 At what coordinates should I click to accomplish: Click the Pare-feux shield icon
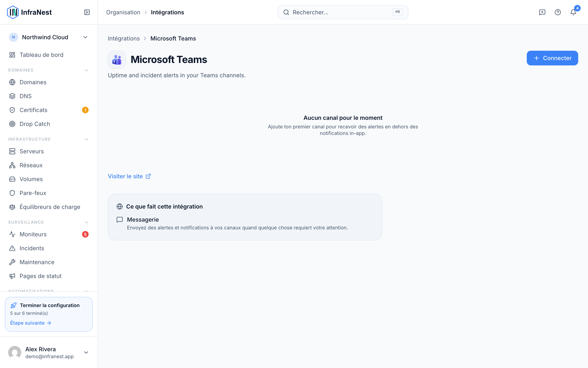[x=12, y=193]
